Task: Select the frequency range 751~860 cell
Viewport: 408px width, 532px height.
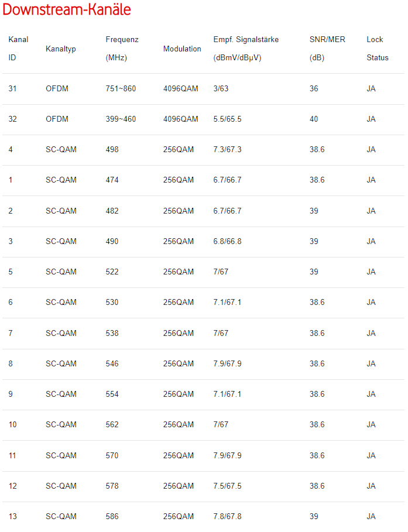Action: [x=121, y=89]
